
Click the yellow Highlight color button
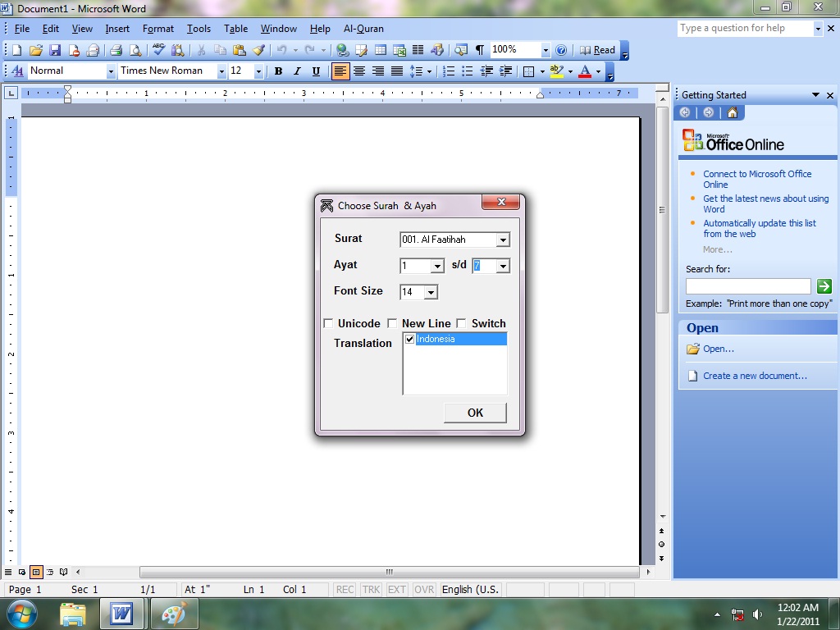coord(557,71)
